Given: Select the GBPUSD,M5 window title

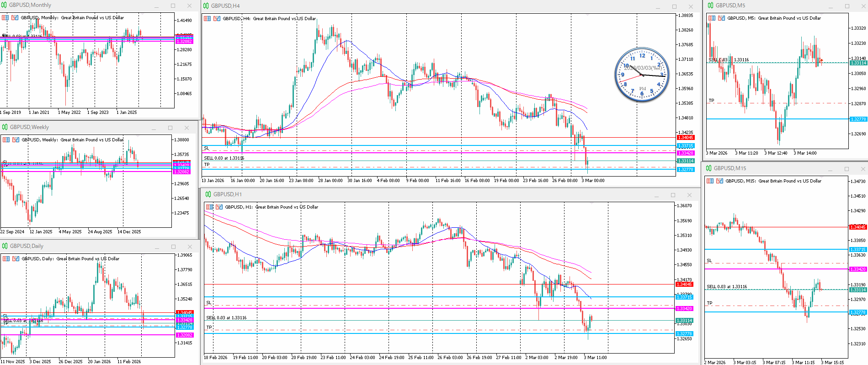Looking at the screenshot, I should click(x=730, y=5).
